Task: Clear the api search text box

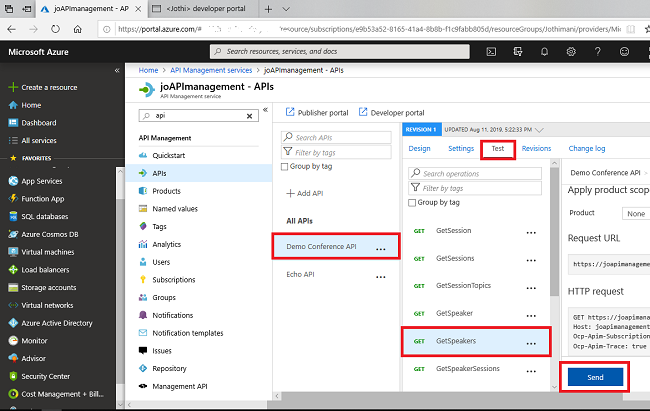Action: pyautogui.click(x=250, y=116)
